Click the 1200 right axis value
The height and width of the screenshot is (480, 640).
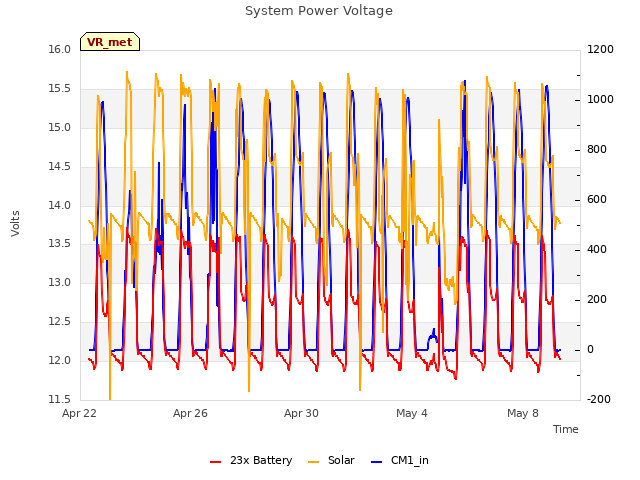(x=600, y=49)
